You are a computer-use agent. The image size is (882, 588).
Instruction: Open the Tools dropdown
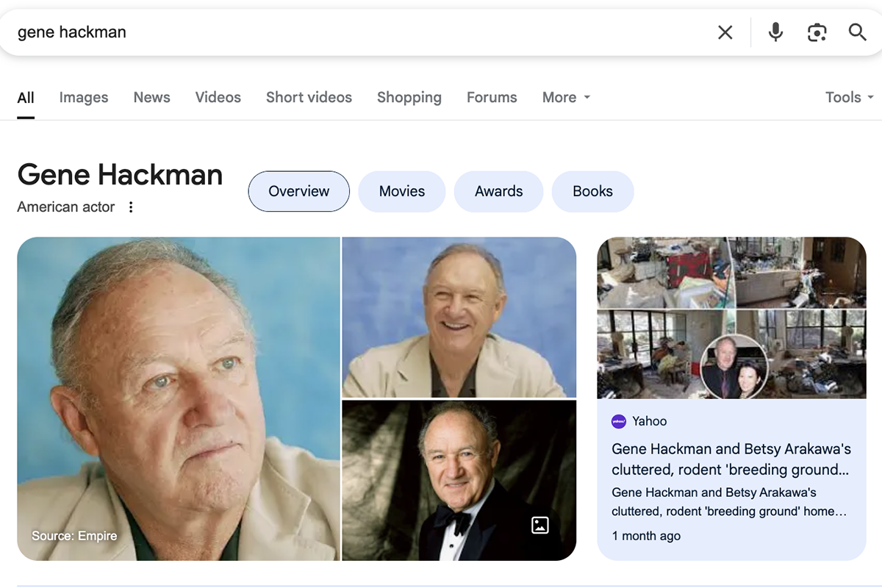(x=849, y=97)
